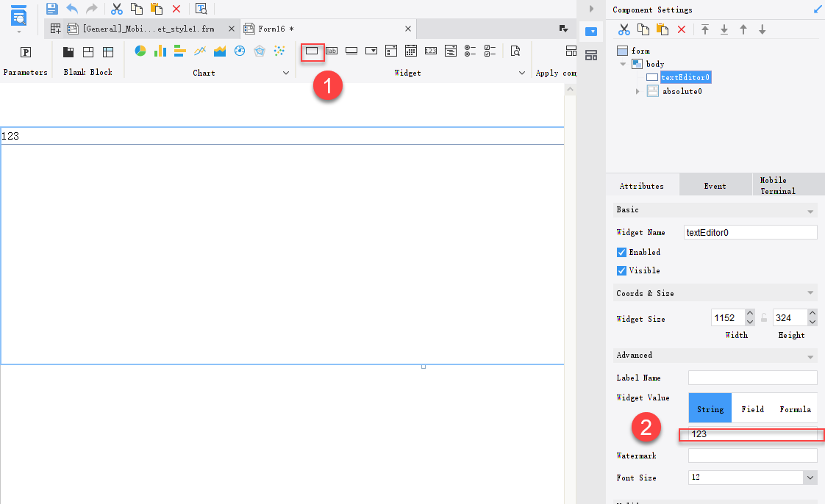
Task: Uncheck the Visible checkbox
Action: pos(621,270)
